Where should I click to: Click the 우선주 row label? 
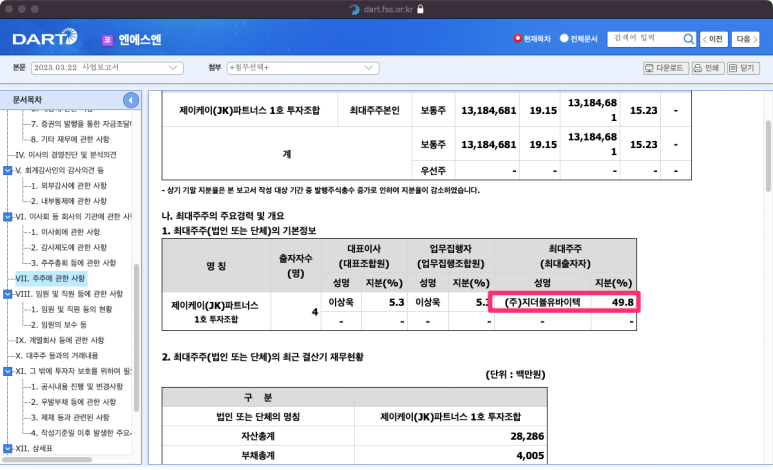pyautogui.click(x=433, y=171)
